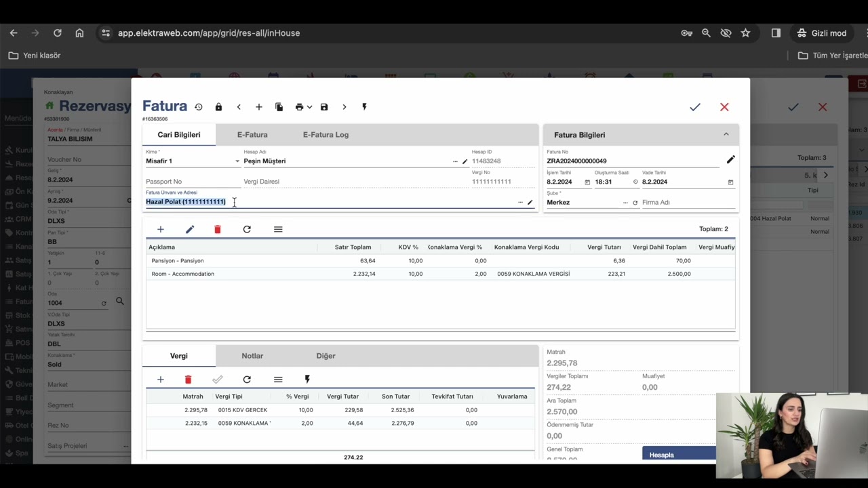
Task: Refresh the Şube field
Action: (x=635, y=203)
